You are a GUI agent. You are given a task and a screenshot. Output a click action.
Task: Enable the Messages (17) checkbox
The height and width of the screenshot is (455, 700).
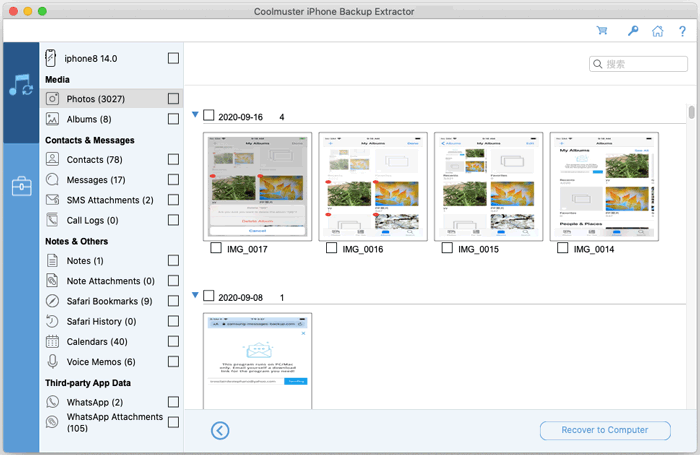tap(173, 179)
